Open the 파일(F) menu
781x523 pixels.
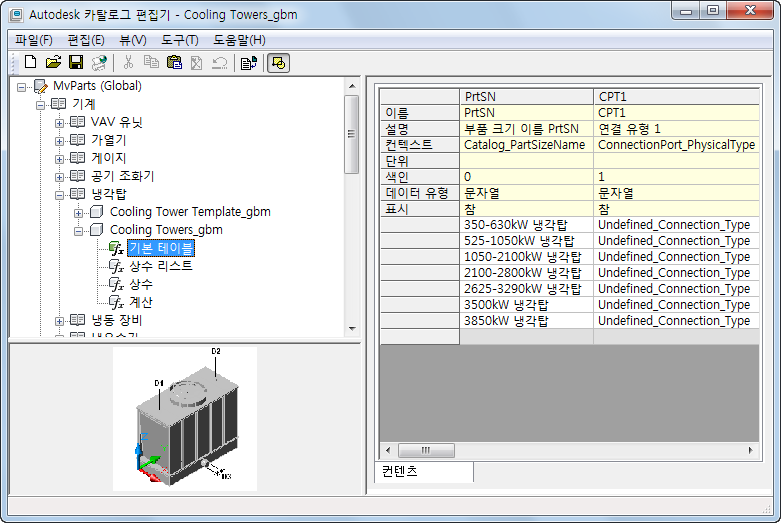pos(34,40)
